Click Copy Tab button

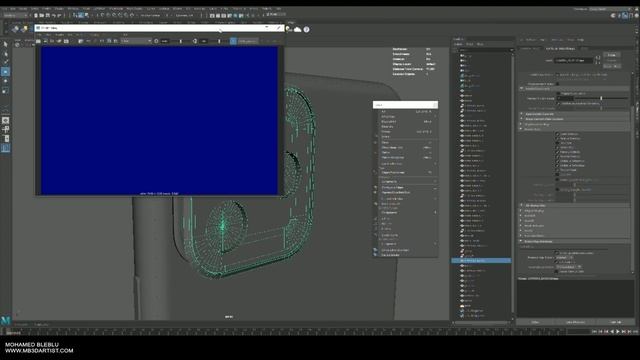click(616, 322)
